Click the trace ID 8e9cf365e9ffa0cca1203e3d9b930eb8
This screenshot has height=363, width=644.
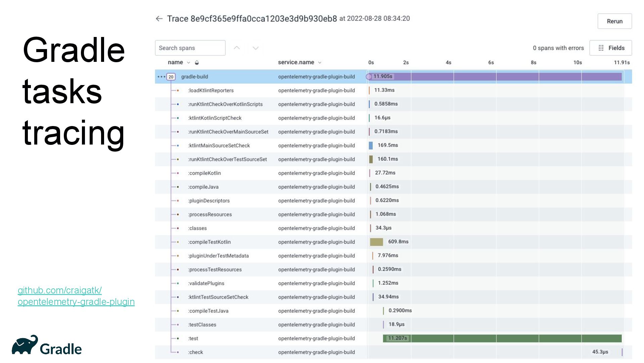(264, 19)
